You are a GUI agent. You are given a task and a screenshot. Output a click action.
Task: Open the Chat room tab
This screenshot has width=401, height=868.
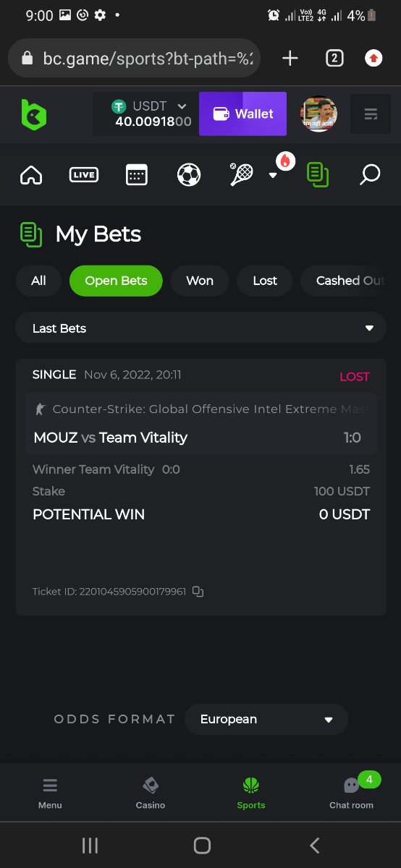click(352, 791)
